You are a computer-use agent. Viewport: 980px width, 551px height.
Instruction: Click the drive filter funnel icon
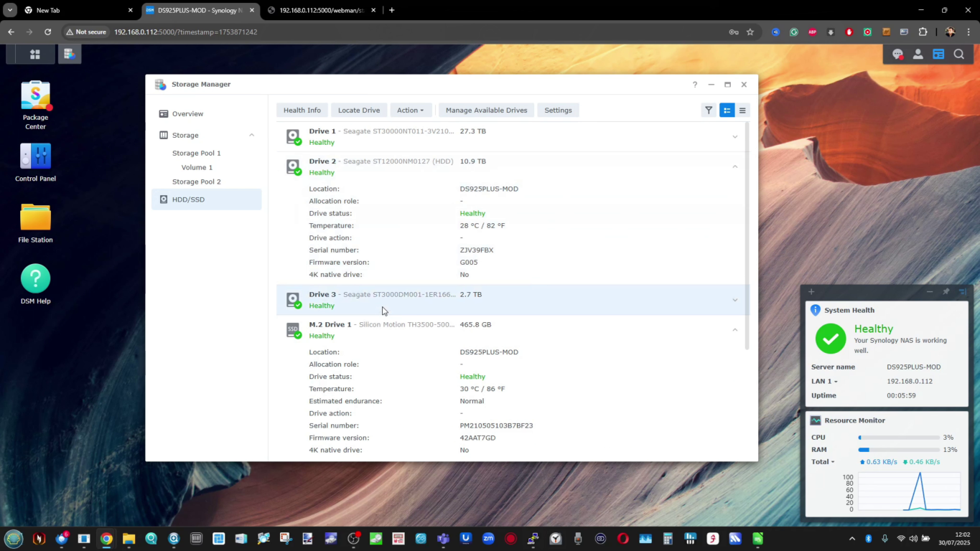709,110
